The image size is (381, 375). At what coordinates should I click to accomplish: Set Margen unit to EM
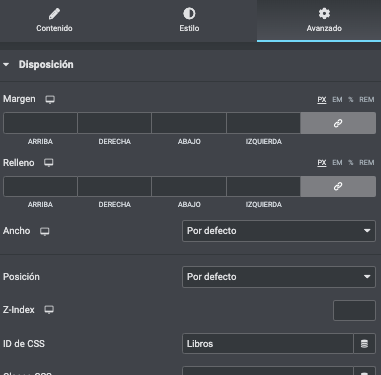(337, 100)
